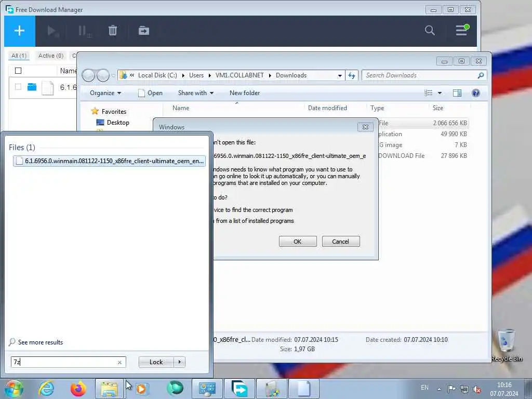Select the 7 KB image row

[x=424, y=145]
